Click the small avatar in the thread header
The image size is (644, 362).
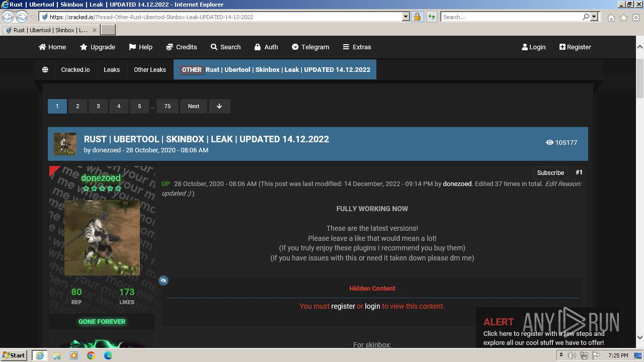[65, 144]
